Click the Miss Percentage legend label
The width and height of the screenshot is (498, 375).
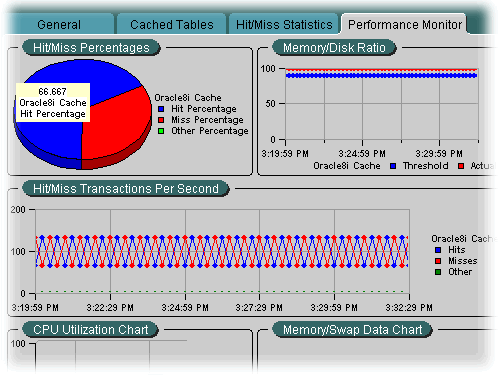pyautogui.click(x=207, y=120)
